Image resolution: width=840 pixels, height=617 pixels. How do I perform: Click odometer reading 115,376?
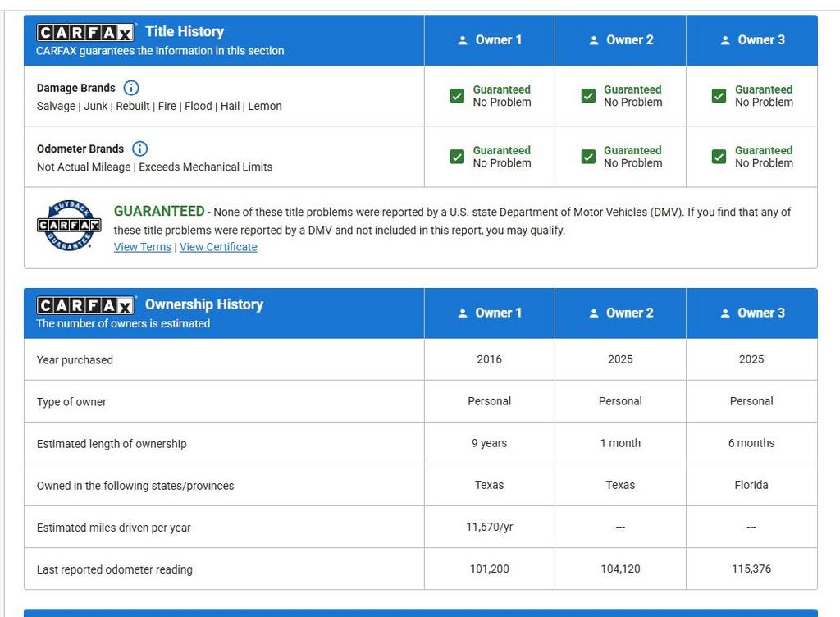(x=751, y=569)
